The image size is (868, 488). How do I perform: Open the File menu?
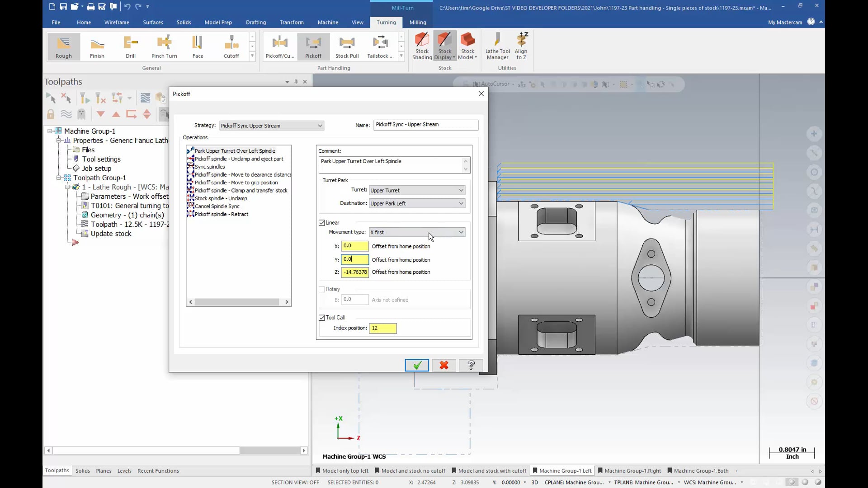pyautogui.click(x=56, y=22)
